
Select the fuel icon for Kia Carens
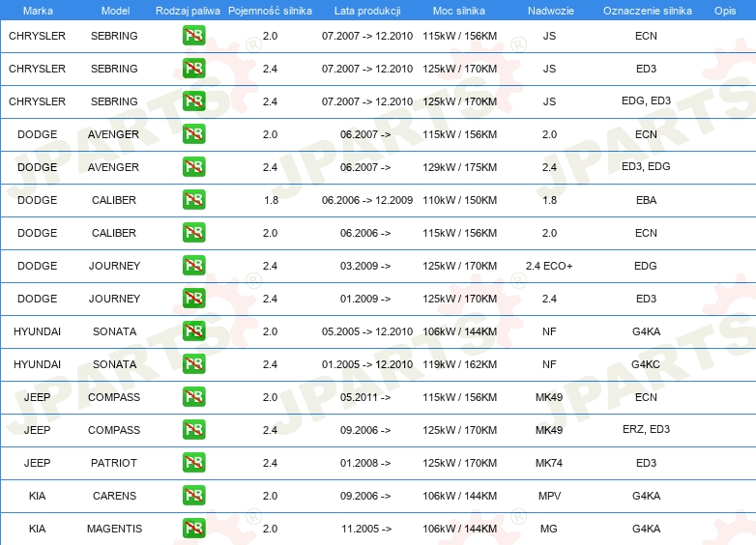(193, 496)
